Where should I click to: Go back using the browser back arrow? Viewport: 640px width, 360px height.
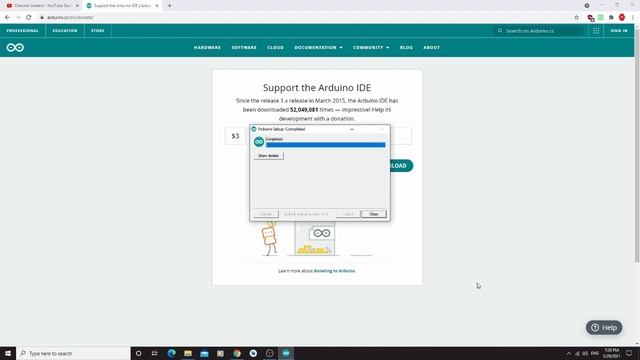coord(7,17)
